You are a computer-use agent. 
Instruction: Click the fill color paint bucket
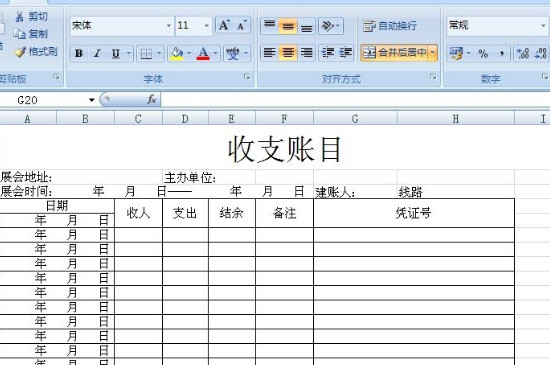pyautogui.click(x=177, y=53)
